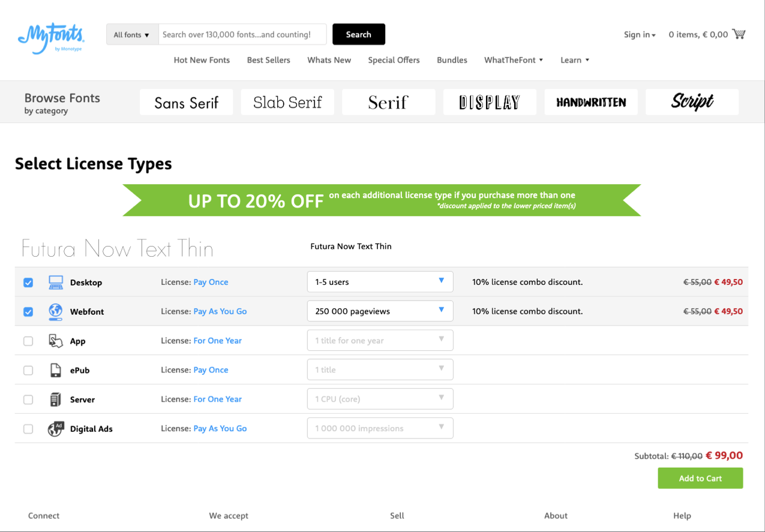Focus the font search field
This screenshot has width=765, height=532.
tap(242, 35)
